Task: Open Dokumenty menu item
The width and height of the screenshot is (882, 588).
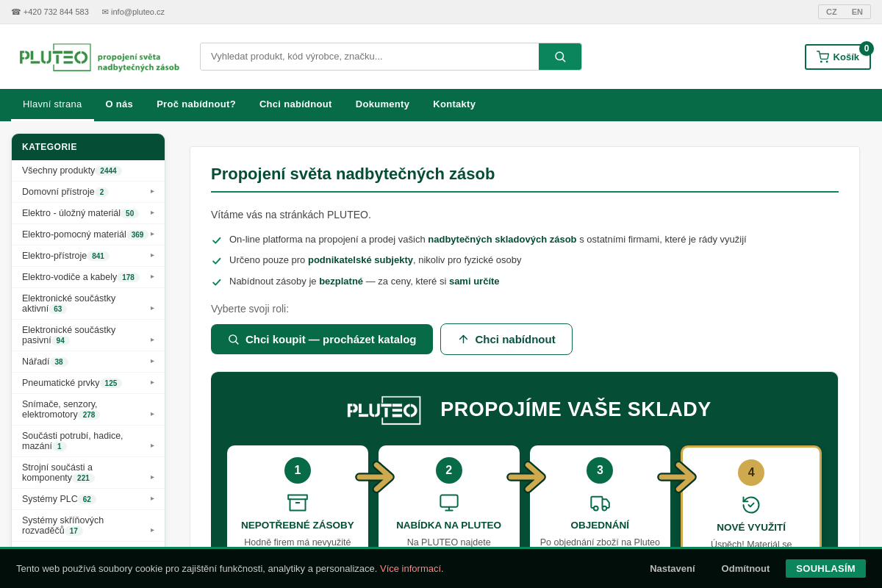Action: [x=382, y=104]
